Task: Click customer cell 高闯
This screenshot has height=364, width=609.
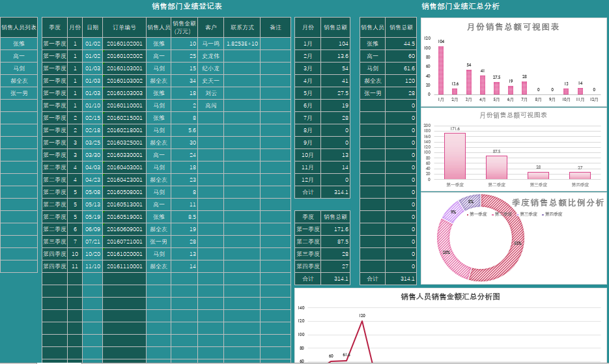Action: coord(210,105)
